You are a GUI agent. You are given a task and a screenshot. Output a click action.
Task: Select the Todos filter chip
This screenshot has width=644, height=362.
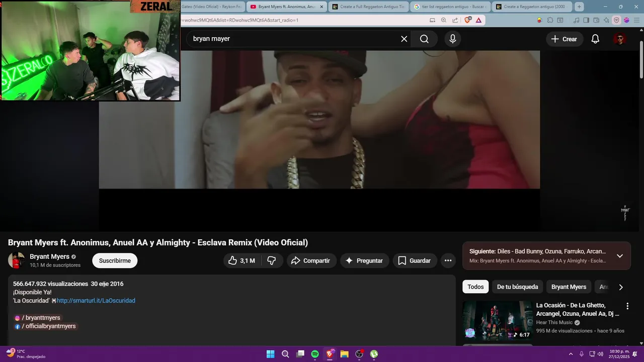[475, 287]
